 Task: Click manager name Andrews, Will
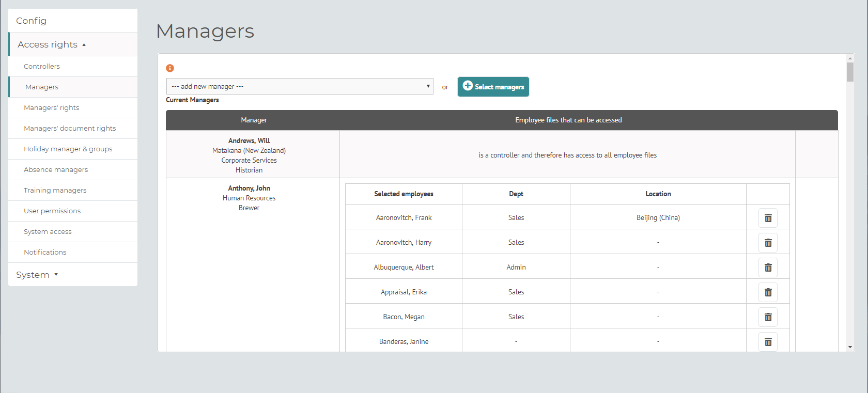249,140
